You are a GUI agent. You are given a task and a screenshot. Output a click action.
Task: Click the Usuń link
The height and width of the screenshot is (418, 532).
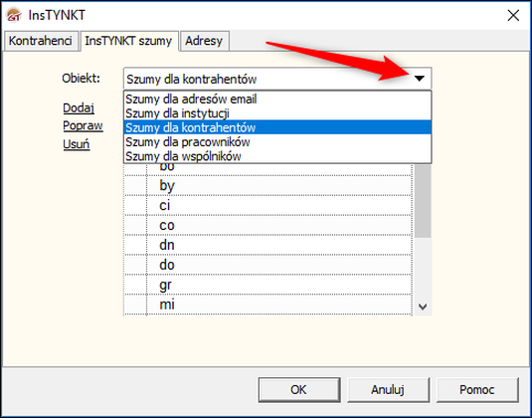[77, 144]
